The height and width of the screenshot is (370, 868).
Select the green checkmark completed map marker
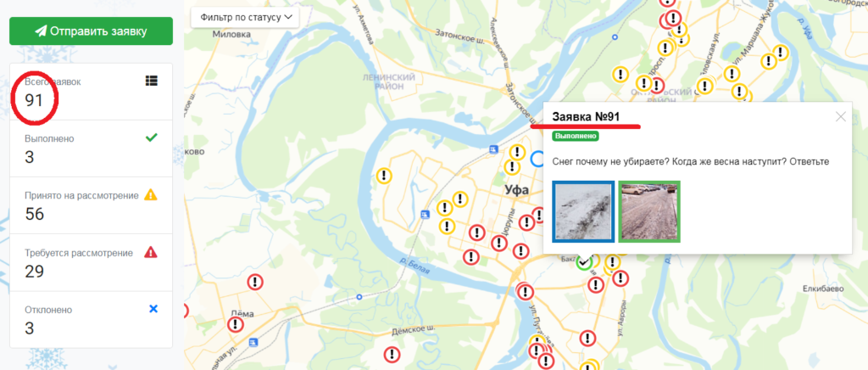pyautogui.click(x=585, y=262)
